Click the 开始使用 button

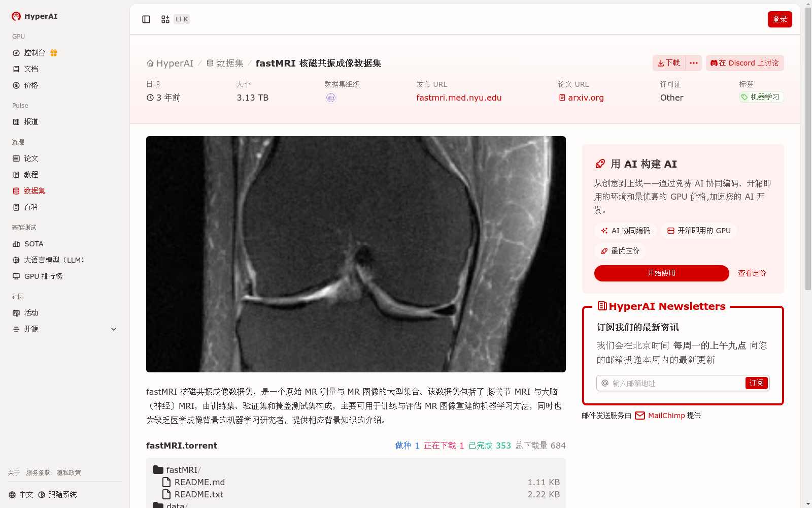click(x=661, y=273)
